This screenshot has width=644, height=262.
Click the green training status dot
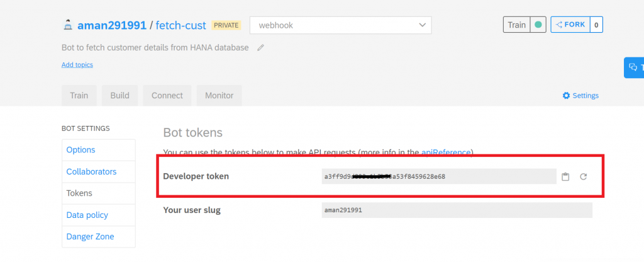point(538,25)
